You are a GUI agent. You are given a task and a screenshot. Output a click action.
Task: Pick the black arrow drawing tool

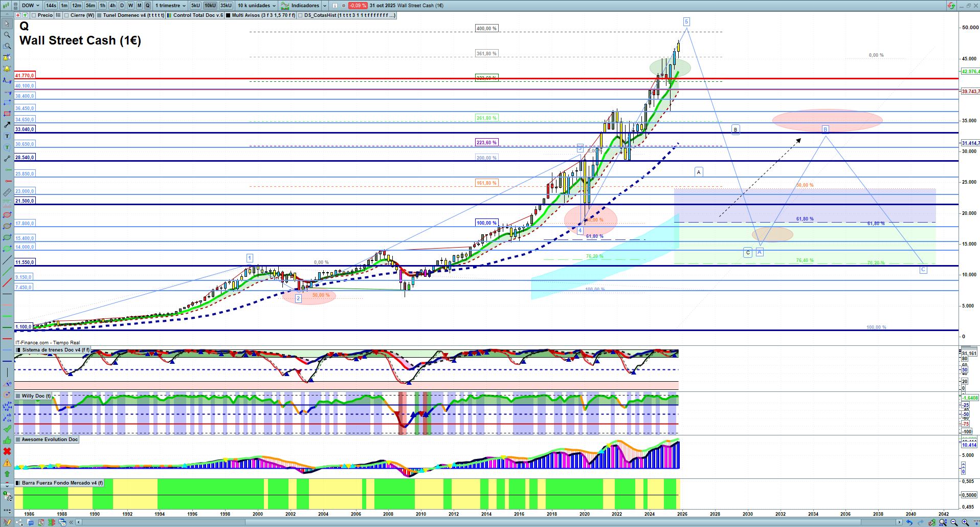pyautogui.click(x=7, y=125)
